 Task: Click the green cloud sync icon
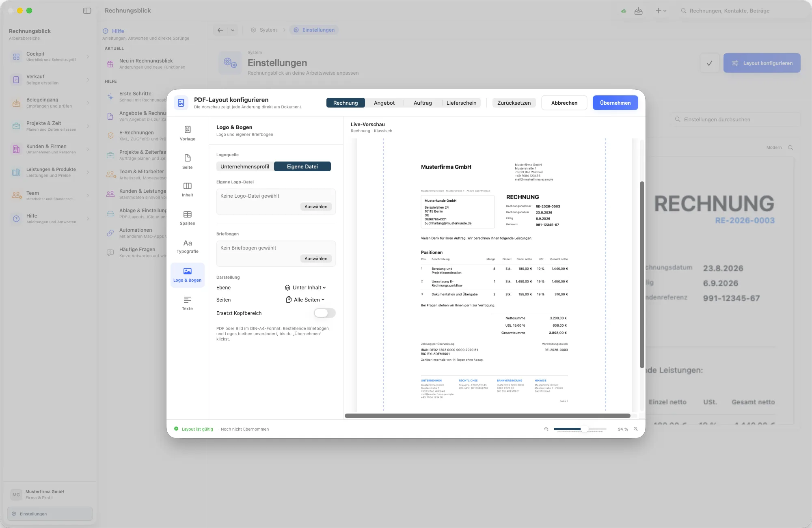[x=624, y=11]
